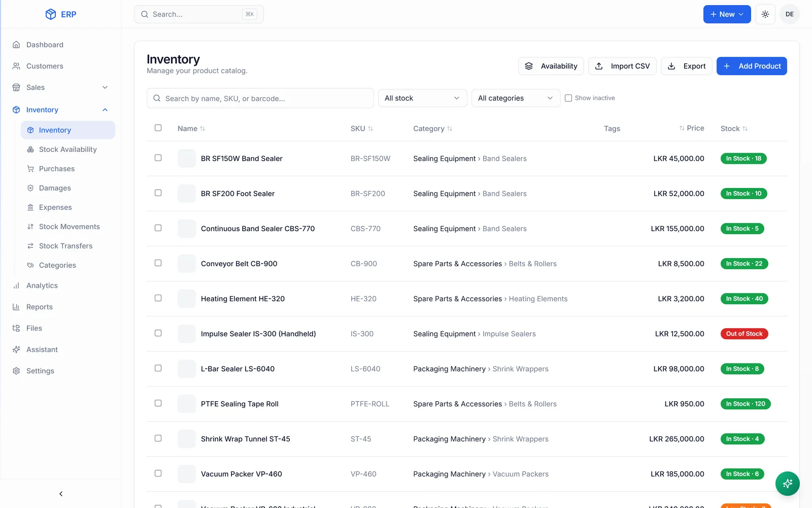812x508 pixels.
Task: Collapse the sidebar with the left chevron
Action: 61,494
